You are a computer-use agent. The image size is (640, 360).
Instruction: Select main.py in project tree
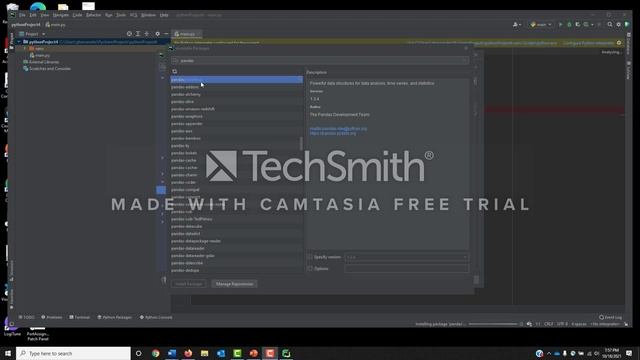[x=40, y=55]
